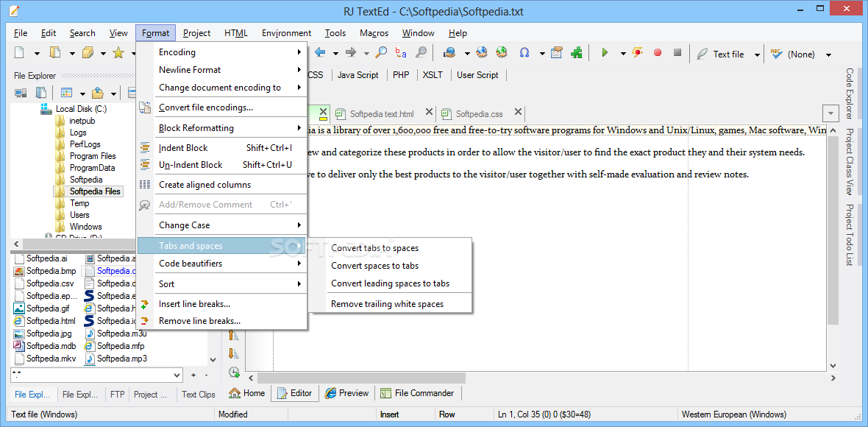Screen dimensions: 868x427
Task: Switch to the Preview tab at bottom
Action: coord(346,393)
